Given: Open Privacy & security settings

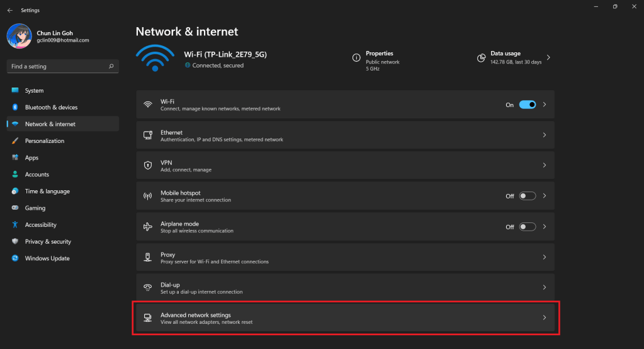Looking at the screenshot, I should (x=48, y=241).
